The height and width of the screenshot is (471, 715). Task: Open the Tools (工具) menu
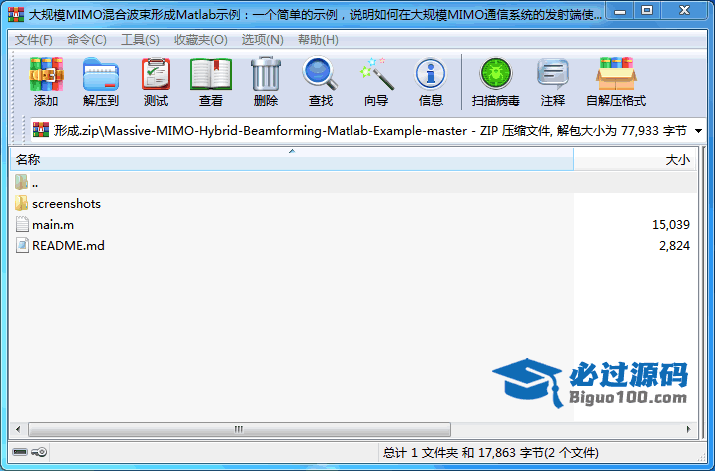(140, 40)
